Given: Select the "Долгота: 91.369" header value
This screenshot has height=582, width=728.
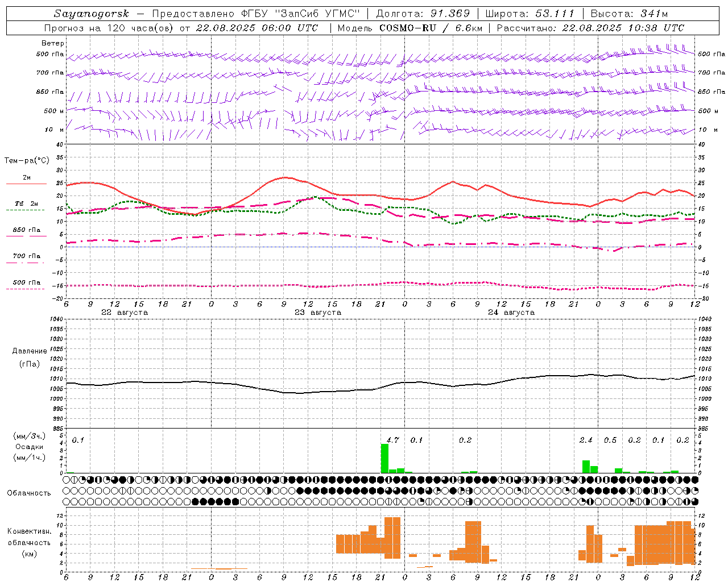Looking at the screenshot, I should point(423,14).
